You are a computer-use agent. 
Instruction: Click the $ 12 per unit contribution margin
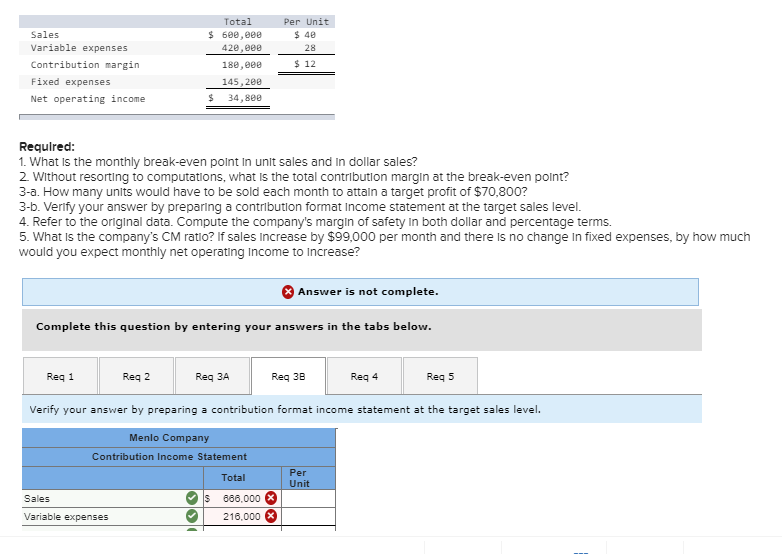tap(305, 64)
